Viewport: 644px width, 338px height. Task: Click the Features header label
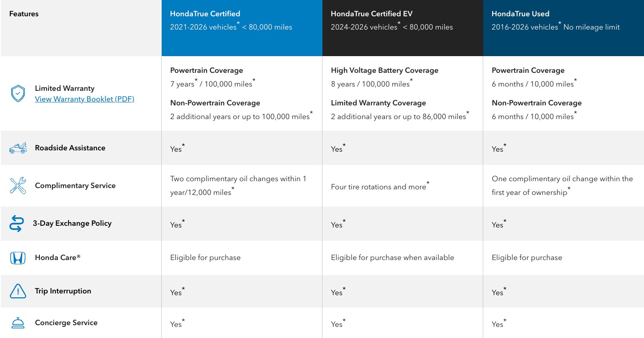pos(24,14)
